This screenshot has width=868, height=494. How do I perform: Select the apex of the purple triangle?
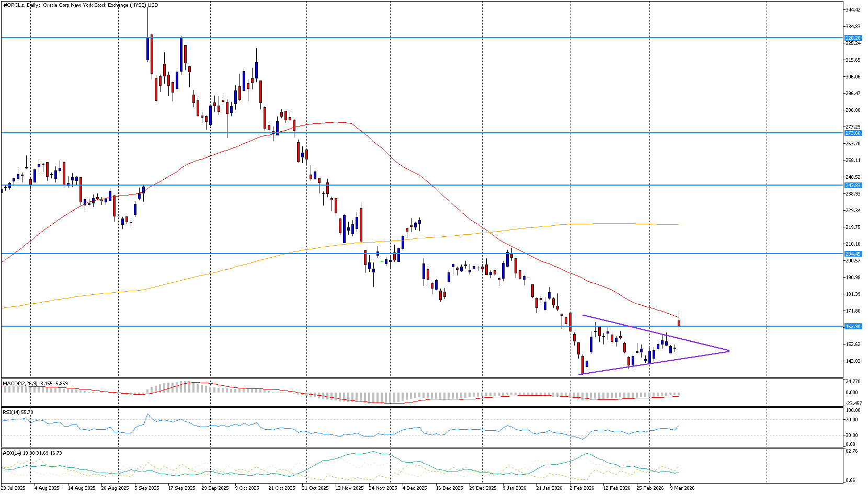pyautogui.click(x=728, y=351)
